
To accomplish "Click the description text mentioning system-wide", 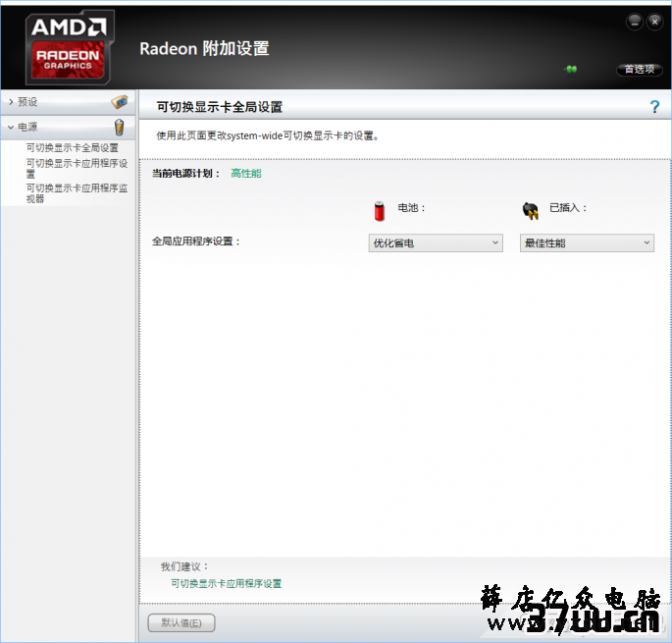I will pos(268,136).
